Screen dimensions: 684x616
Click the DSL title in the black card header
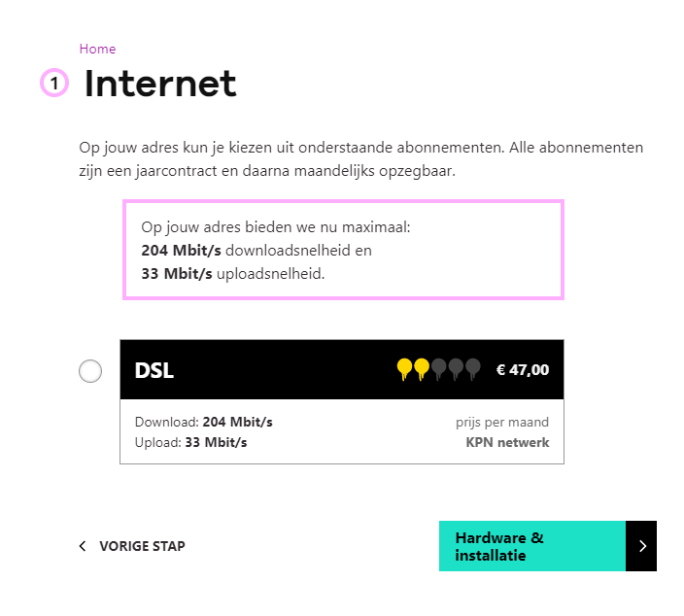(154, 370)
